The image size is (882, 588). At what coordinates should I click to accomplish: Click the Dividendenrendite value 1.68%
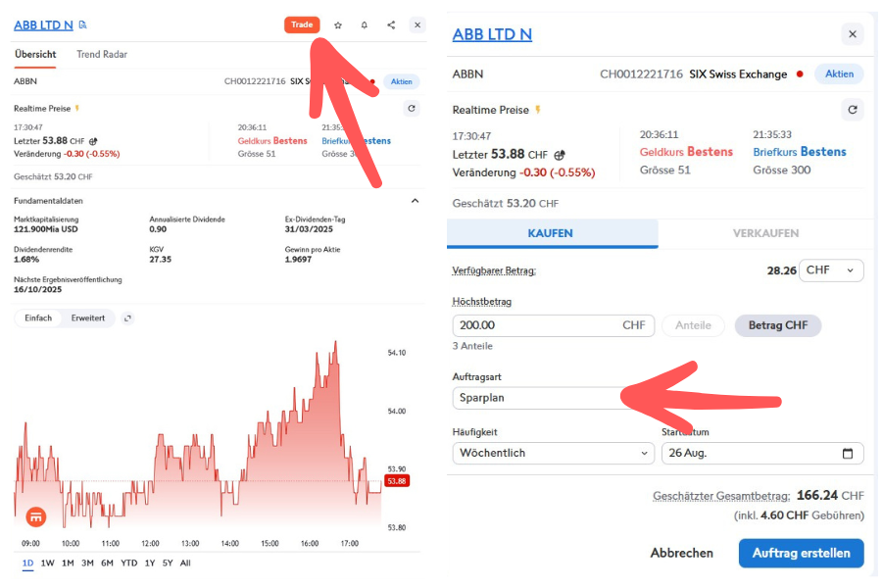click(x=26, y=260)
